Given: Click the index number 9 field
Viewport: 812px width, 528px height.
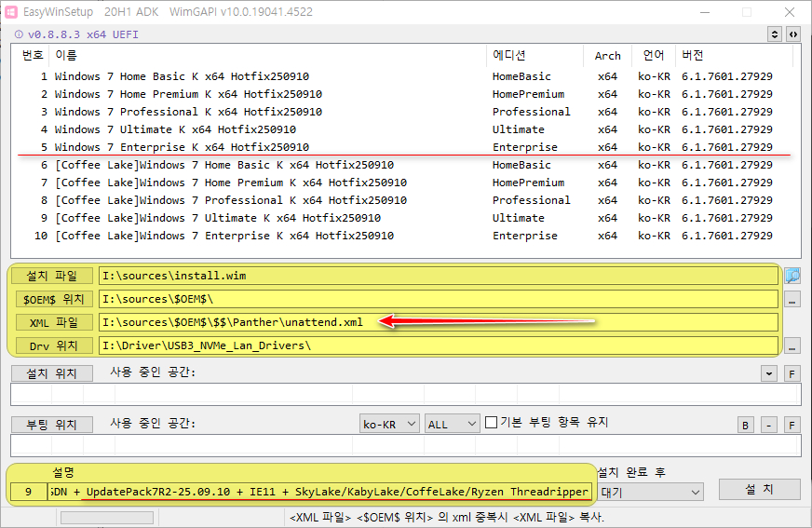Looking at the screenshot, I should (29, 492).
